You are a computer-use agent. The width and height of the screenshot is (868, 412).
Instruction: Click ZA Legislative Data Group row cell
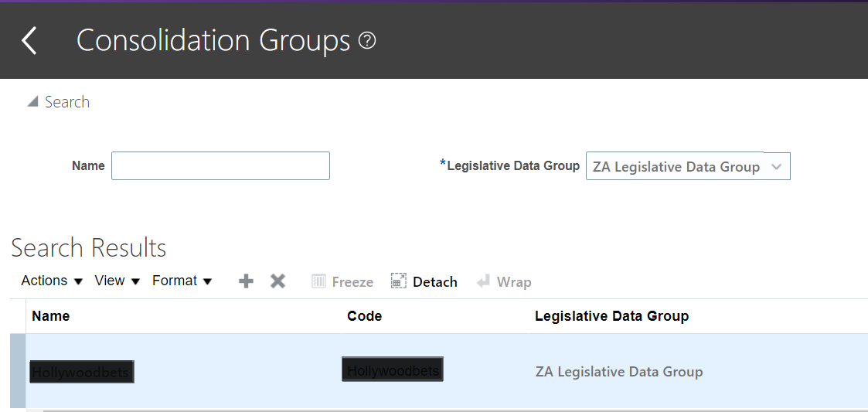(x=619, y=371)
